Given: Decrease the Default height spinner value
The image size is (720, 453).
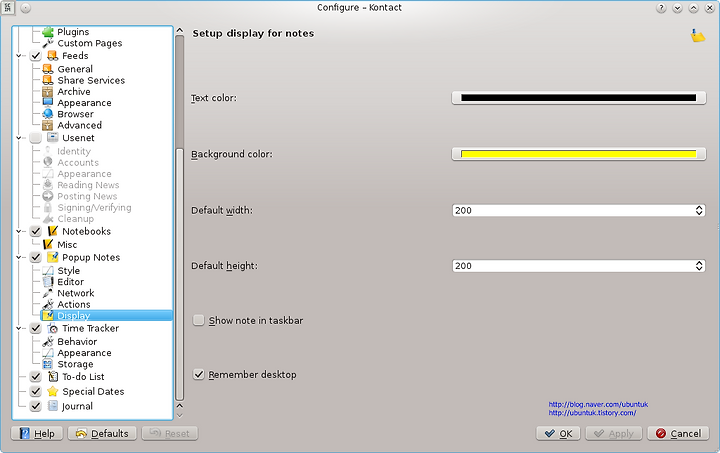Looking at the screenshot, I should (x=699, y=268).
